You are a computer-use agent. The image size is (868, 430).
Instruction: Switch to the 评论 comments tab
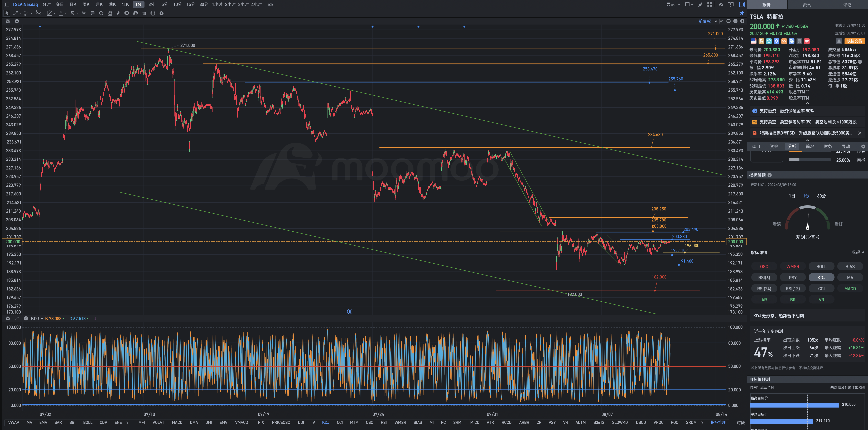tap(847, 5)
